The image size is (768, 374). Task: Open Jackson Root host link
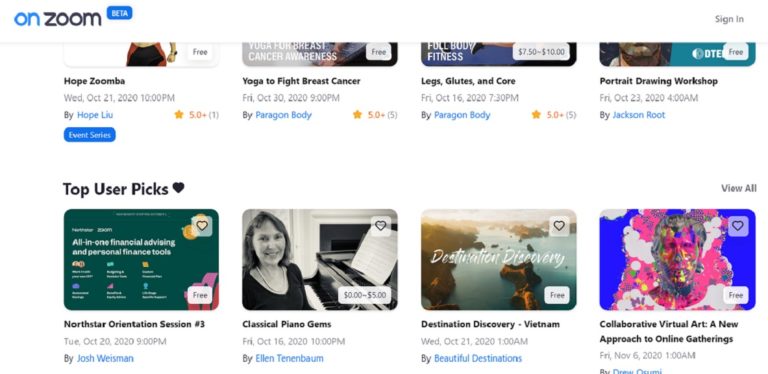tap(639, 115)
